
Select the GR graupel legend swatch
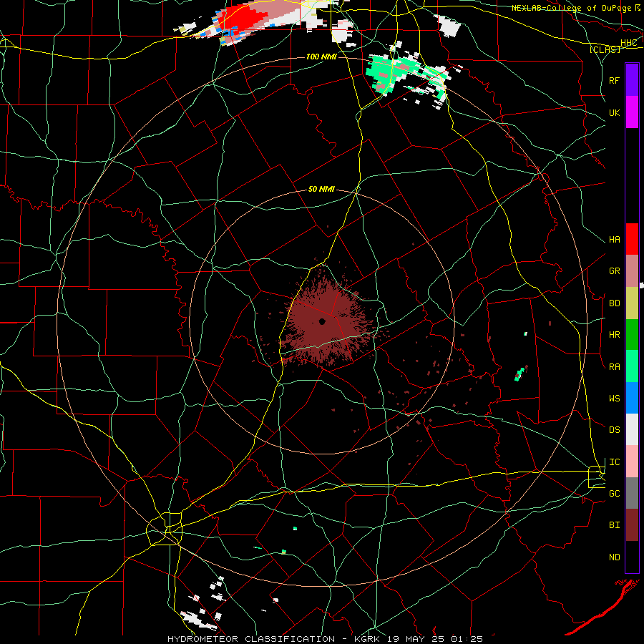[632, 270]
